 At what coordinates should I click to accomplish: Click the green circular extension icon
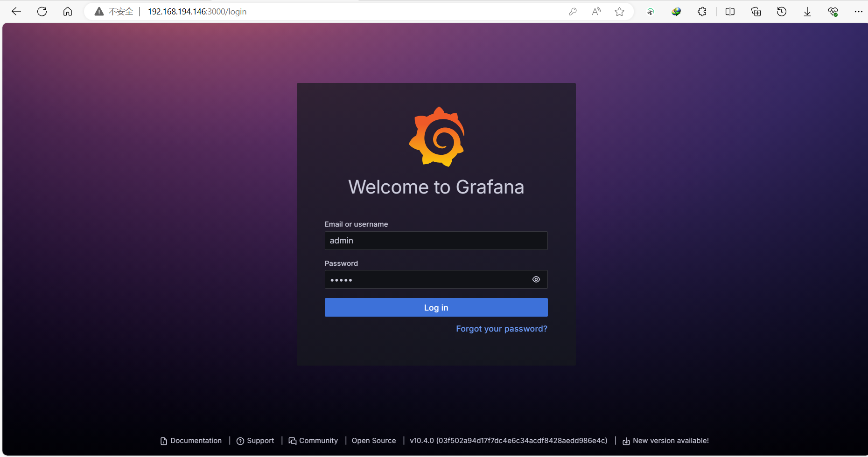[650, 12]
